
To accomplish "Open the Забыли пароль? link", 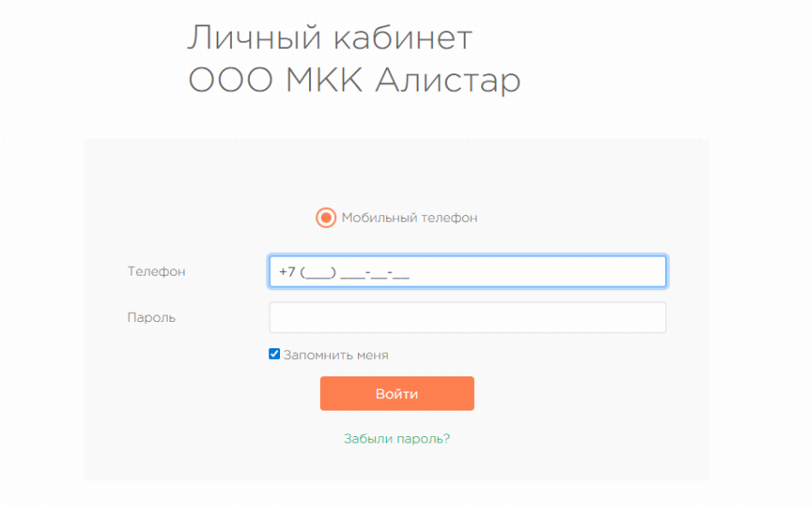I will (x=397, y=439).
